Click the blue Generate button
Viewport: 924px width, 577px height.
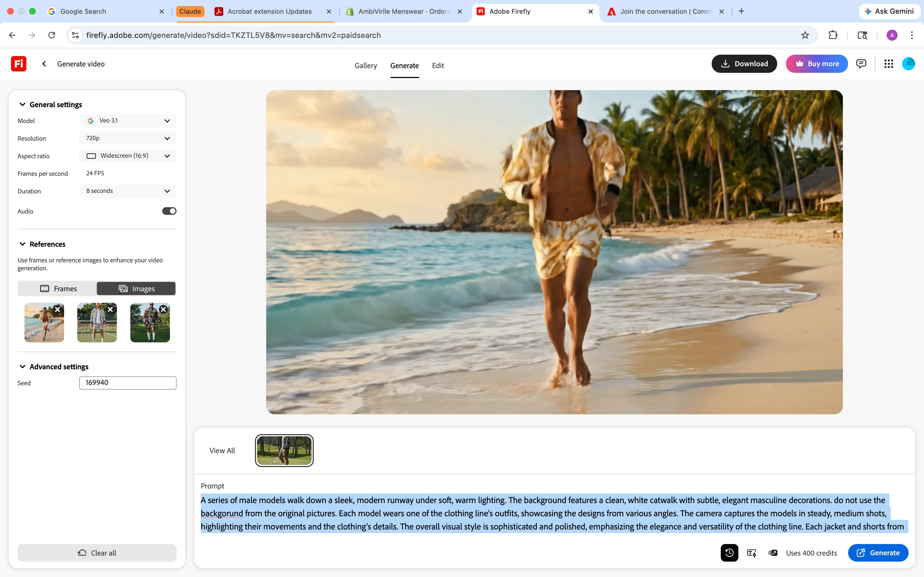[878, 553]
